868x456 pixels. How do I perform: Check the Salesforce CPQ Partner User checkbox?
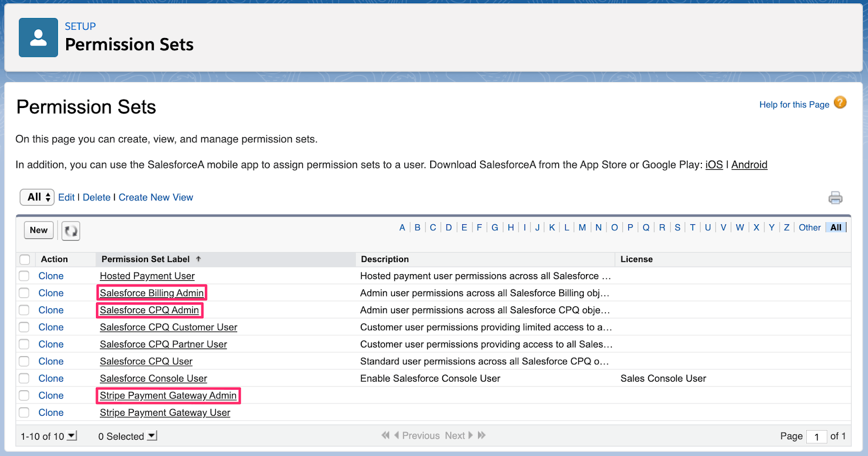pos(24,344)
